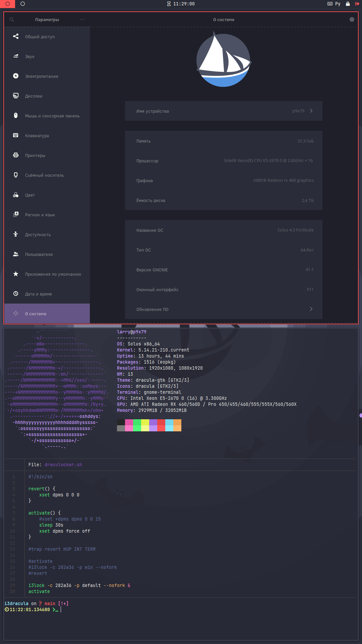362x644 pixels.
Task: Close the settings window with the round button
Action: pyautogui.click(x=352, y=19)
